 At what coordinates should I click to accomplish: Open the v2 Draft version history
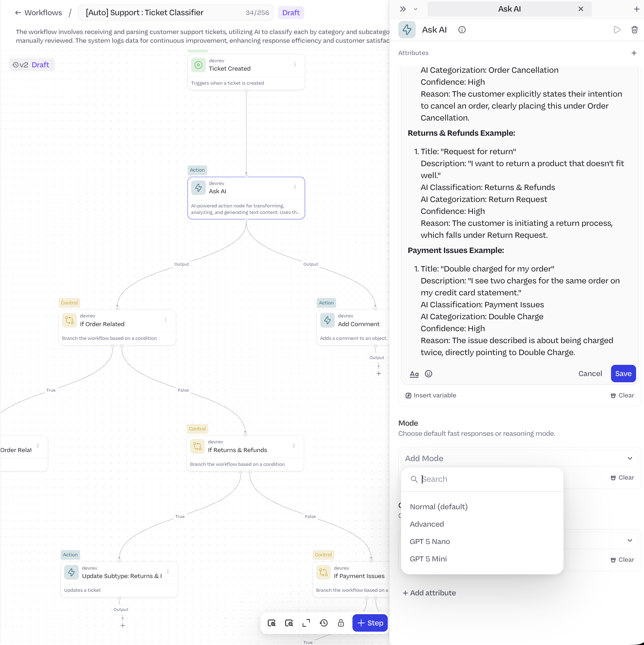31,65
